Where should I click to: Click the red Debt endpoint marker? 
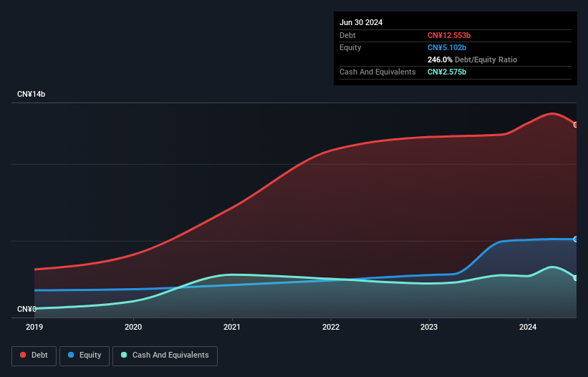coord(576,125)
